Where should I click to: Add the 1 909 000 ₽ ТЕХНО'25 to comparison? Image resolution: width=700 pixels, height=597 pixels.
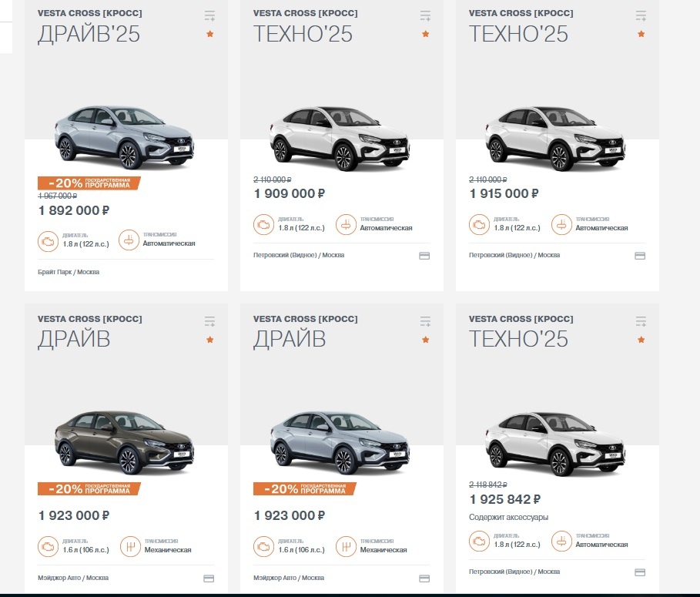point(425,15)
